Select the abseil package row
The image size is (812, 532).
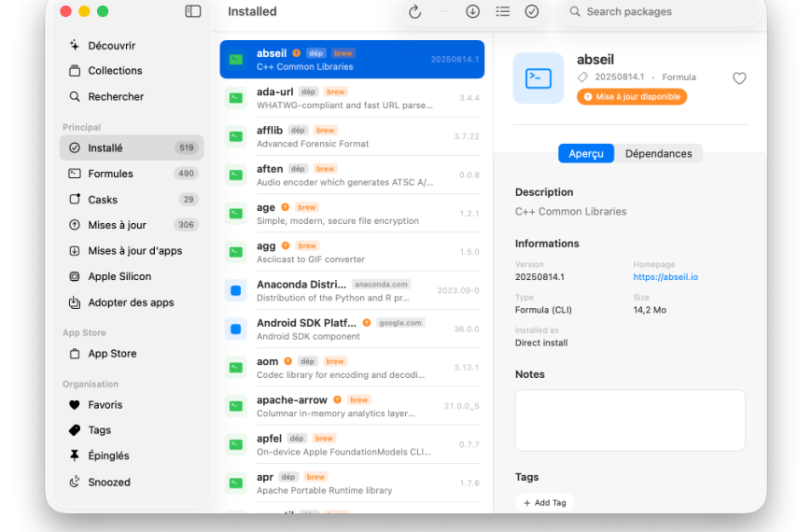pyautogui.click(x=352, y=60)
